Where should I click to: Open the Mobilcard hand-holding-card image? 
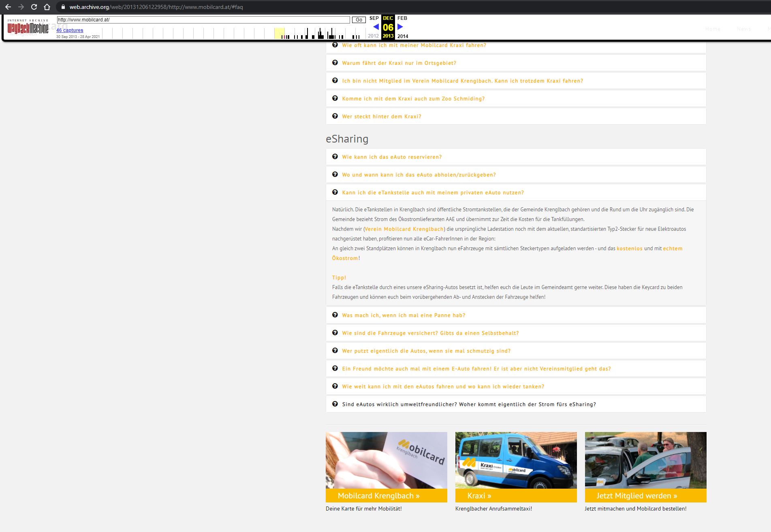387,460
